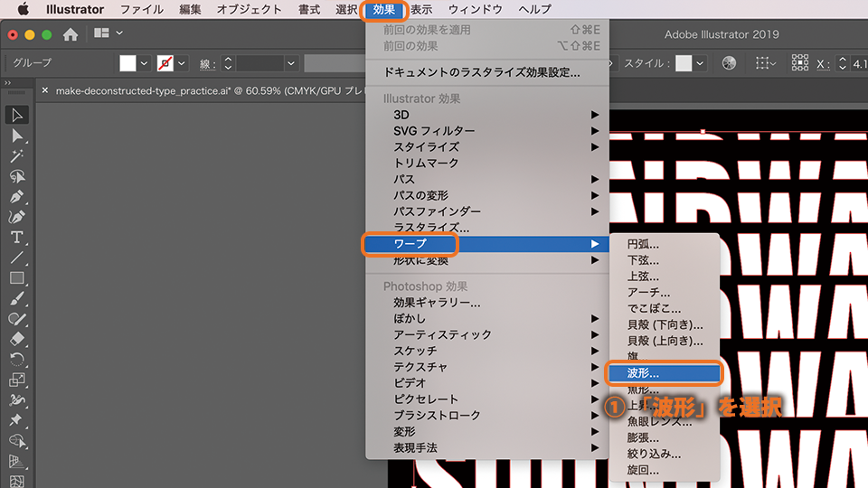Open the stroke weight dropdown
The width and height of the screenshot is (868, 488).
[290, 63]
